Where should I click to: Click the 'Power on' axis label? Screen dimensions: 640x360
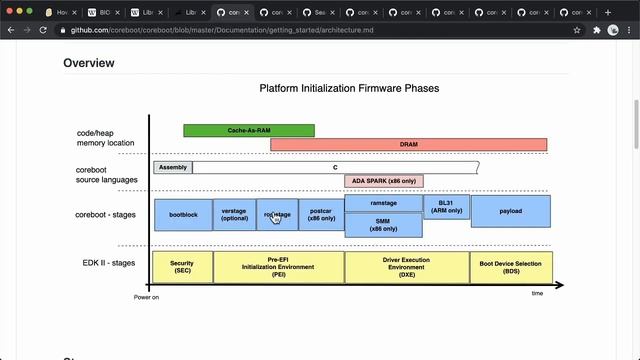tap(146, 297)
